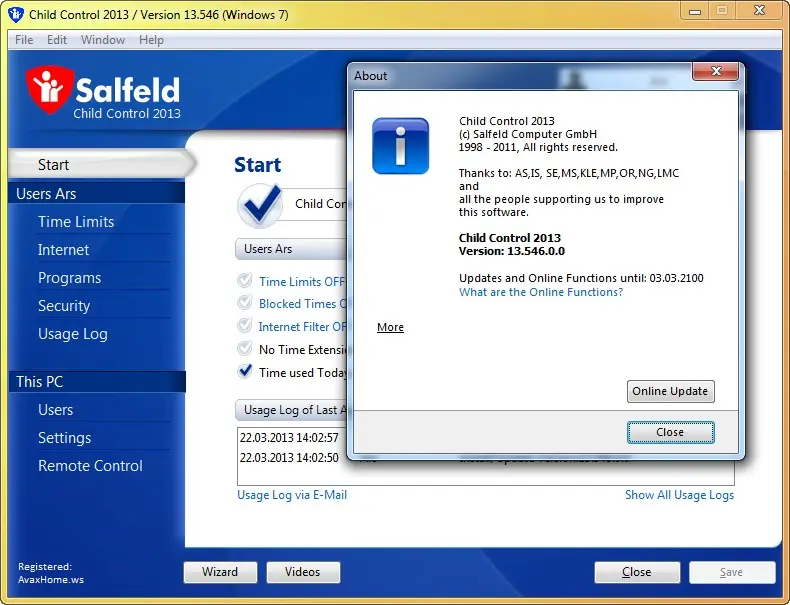The image size is (790, 605).
Task: Select the Start sidebar tab
Action: click(101, 164)
